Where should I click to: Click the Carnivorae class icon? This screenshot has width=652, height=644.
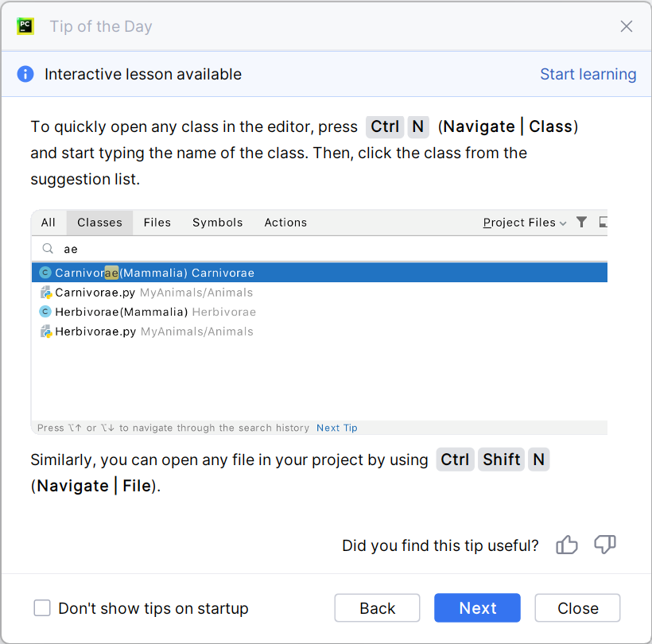pyautogui.click(x=45, y=273)
